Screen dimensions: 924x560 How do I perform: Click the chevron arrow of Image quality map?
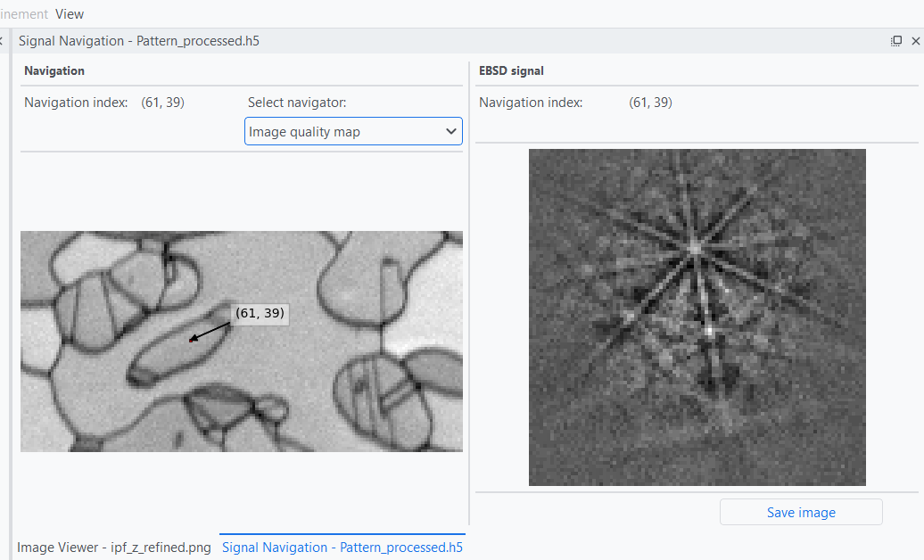pos(450,132)
